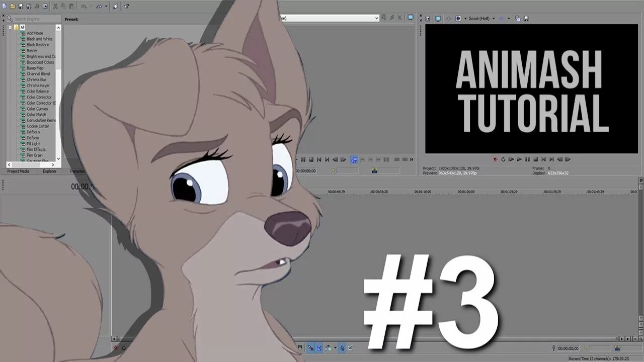Select Cookie Cutter effect
Viewport: 644px width, 362px height.
(38, 126)
